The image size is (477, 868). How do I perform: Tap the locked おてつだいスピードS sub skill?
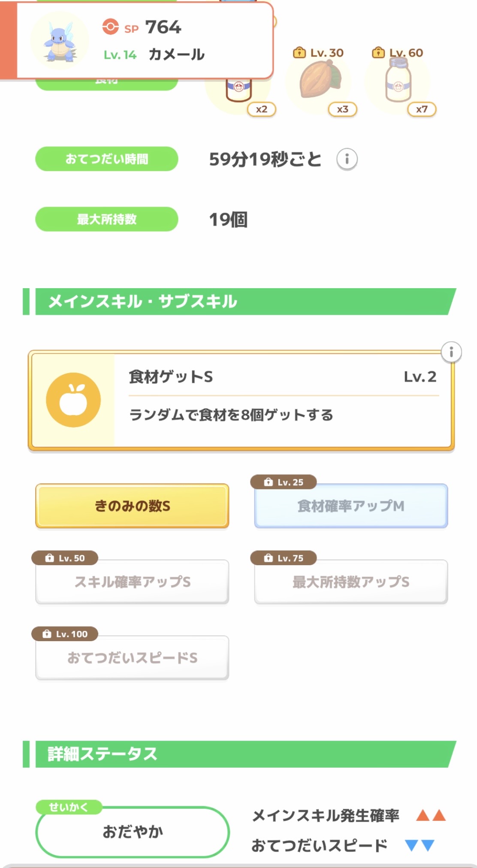tap(132, 658)
